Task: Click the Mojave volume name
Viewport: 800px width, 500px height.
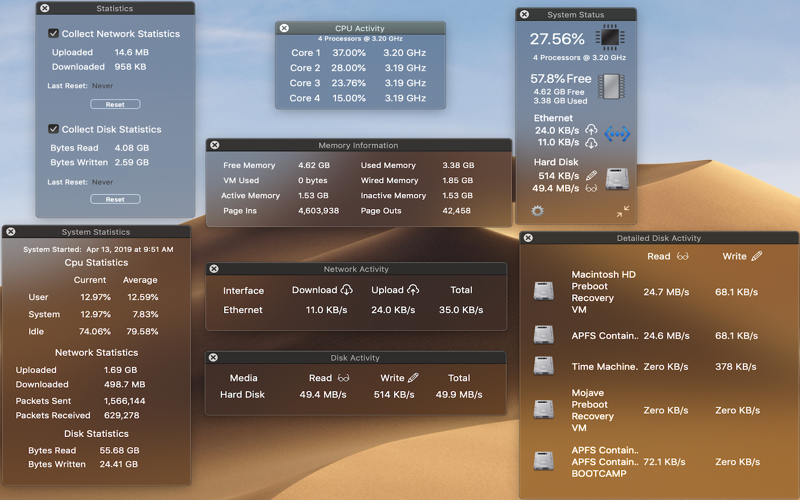Action: coord(588,393)
